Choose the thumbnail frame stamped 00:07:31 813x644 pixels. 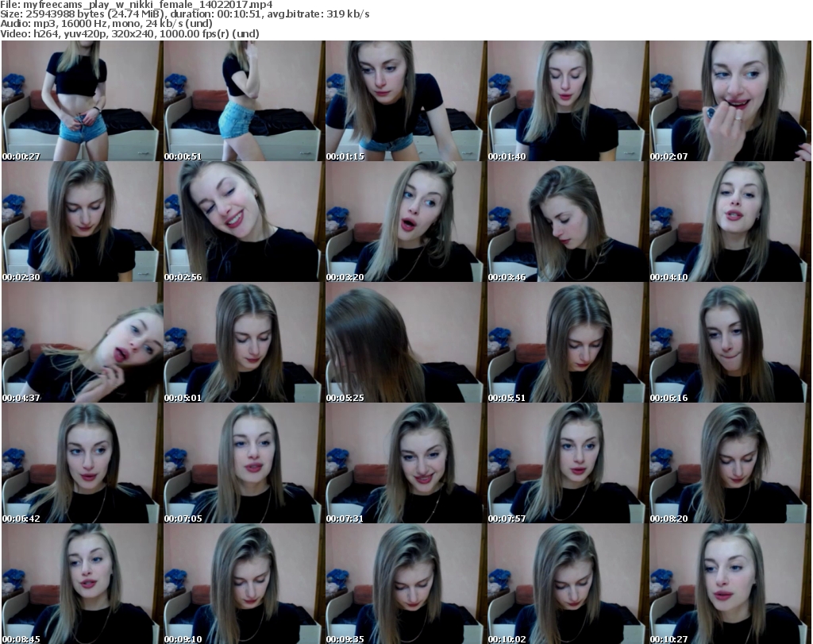(406, 464)
